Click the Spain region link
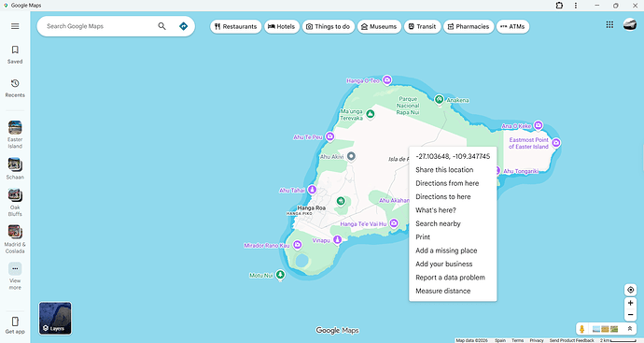The width and height of the screenshot is (644, 343). [500, 340]
